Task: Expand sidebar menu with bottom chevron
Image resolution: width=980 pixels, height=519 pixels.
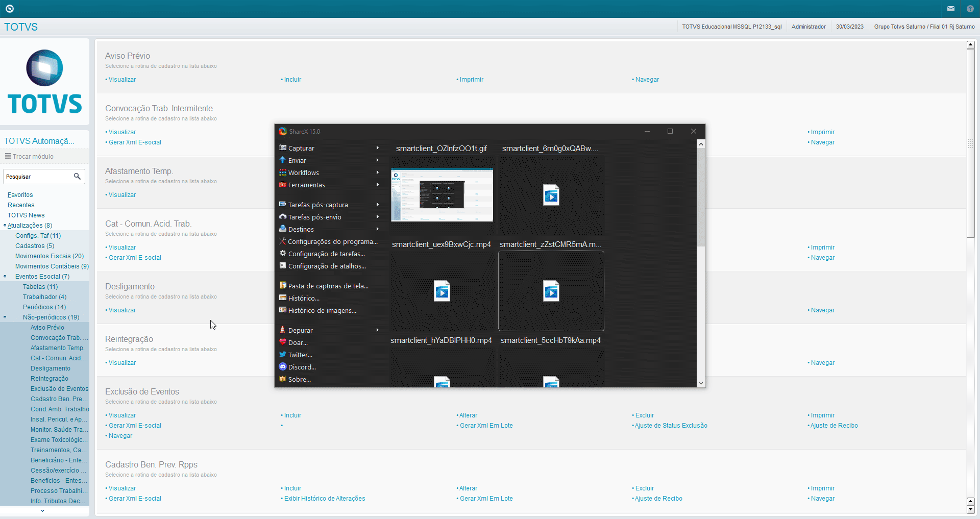Action: [42, 510]
